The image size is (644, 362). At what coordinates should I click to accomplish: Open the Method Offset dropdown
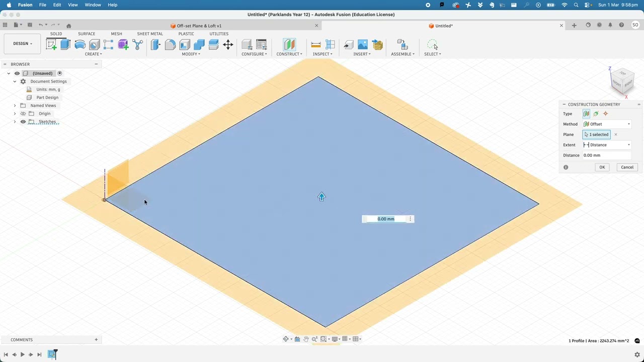point(607,124)
